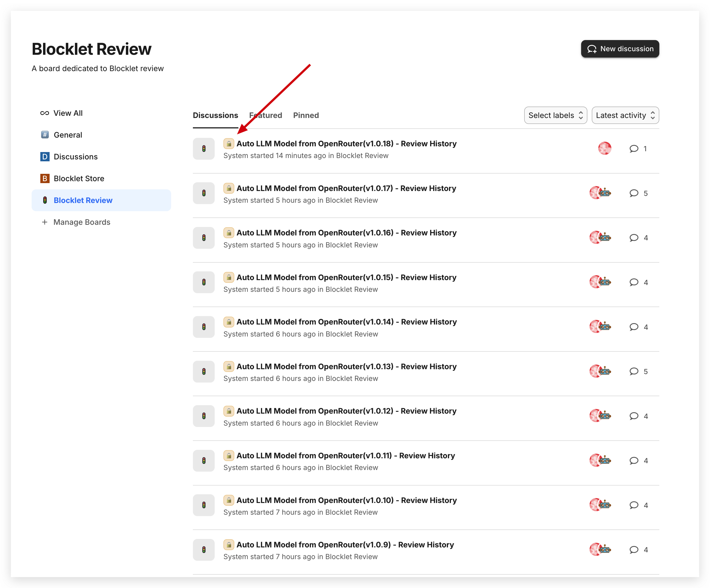
Task: Open the Select labels dropdown
Action: click(x=555, y=115)
